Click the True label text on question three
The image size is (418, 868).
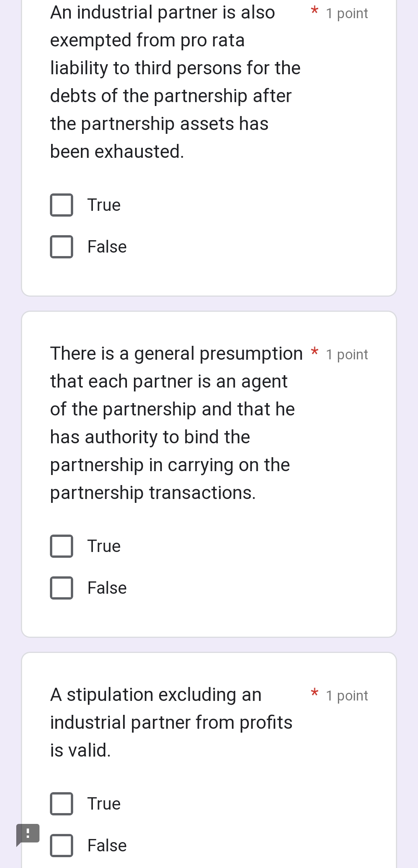pyautogui.click(x=103, y=803)
